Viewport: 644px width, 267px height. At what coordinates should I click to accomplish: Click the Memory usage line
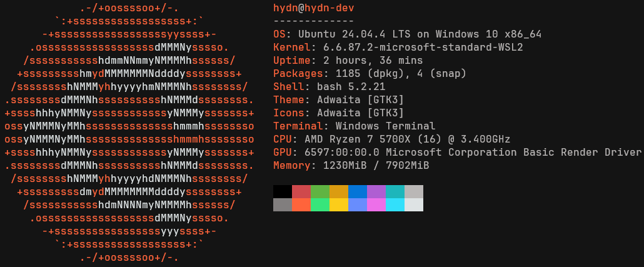pos(351,165)
